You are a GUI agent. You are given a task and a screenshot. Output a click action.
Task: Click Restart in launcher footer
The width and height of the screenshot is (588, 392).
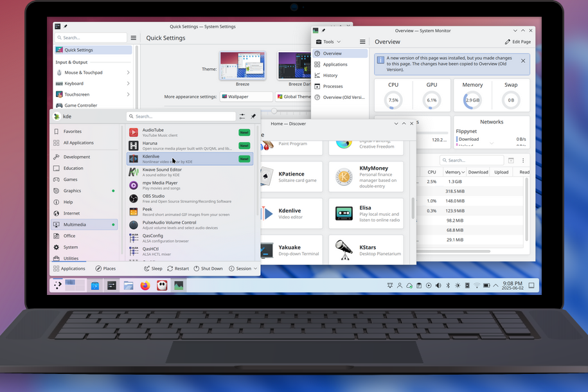[x=178, y=269]
